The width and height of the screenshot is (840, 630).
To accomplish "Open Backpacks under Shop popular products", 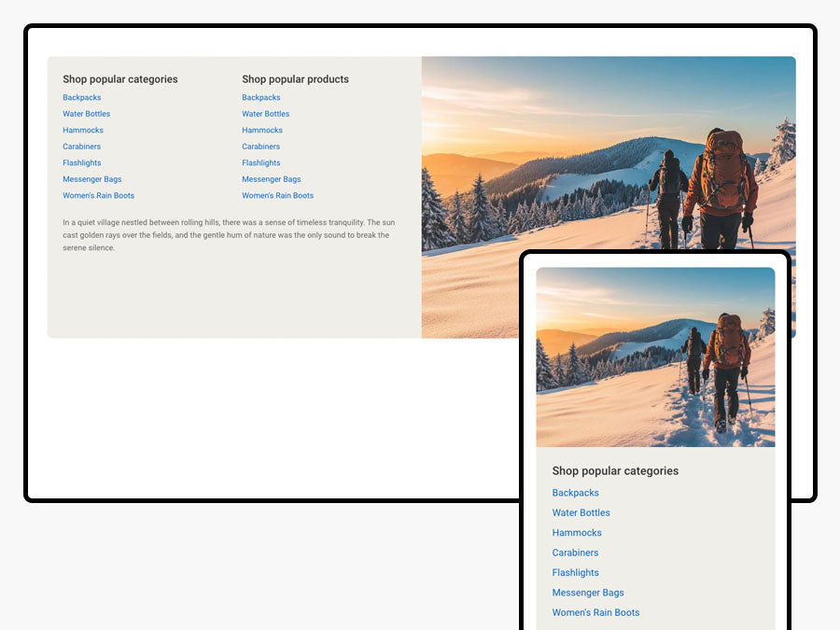I will point(261,98).
